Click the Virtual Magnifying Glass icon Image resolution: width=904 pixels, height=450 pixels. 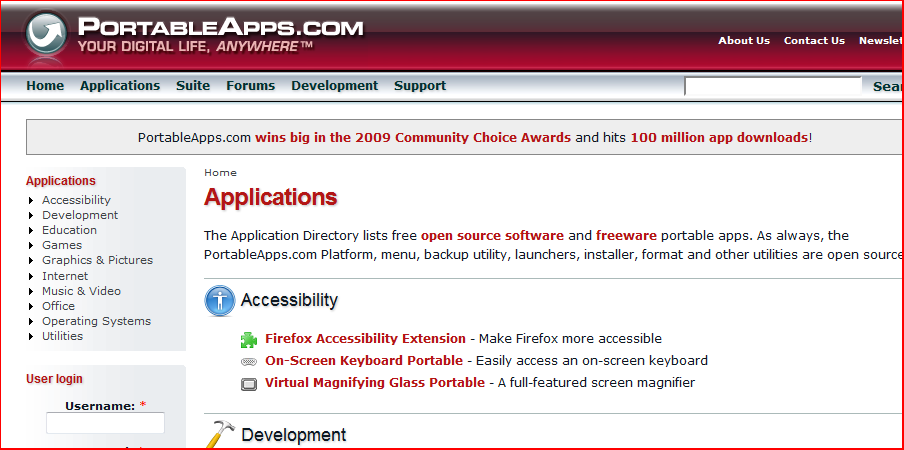click(x=249, y=383)
